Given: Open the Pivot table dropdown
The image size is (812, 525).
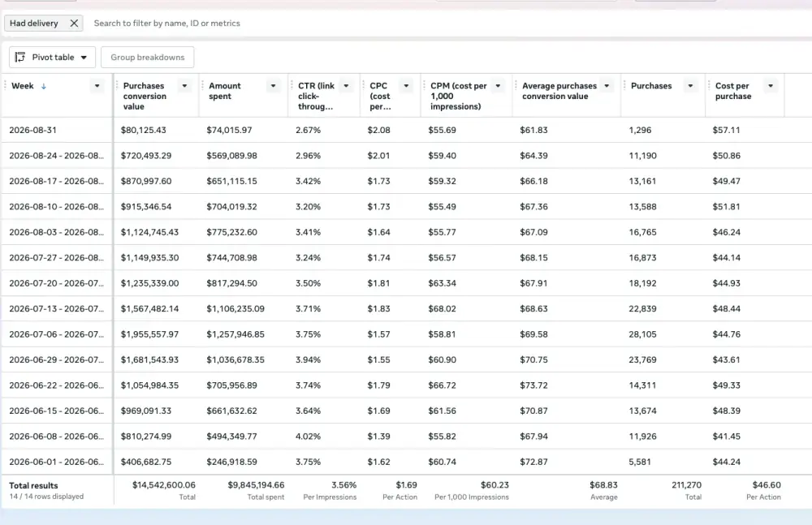Looking at the screenshot, I should click(x=52, y=57).
